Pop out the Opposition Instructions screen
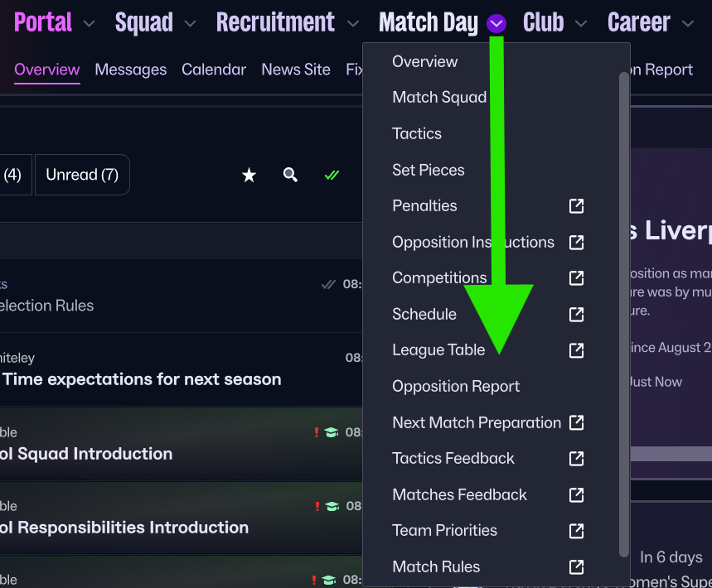The image size is (712, 588). tap(576, 243)
